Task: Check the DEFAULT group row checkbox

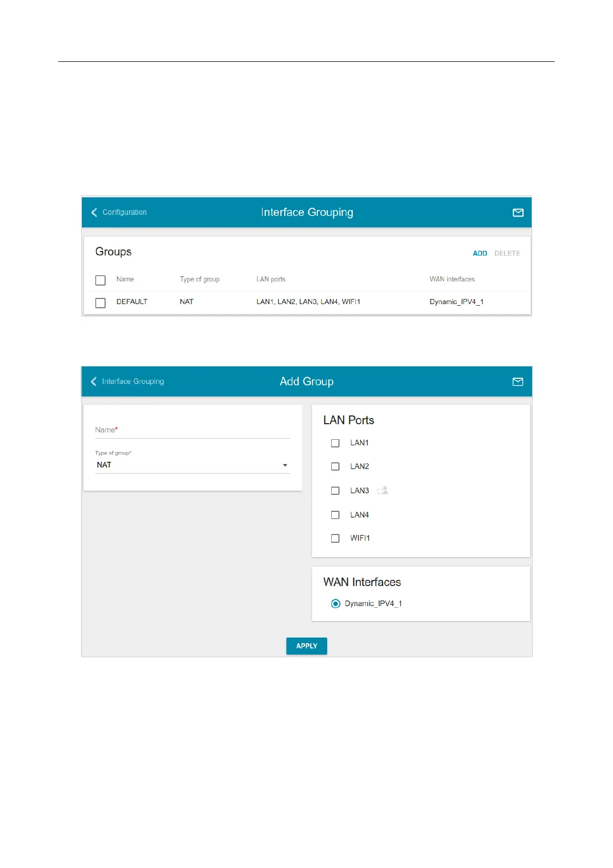Action: point(100,303)
